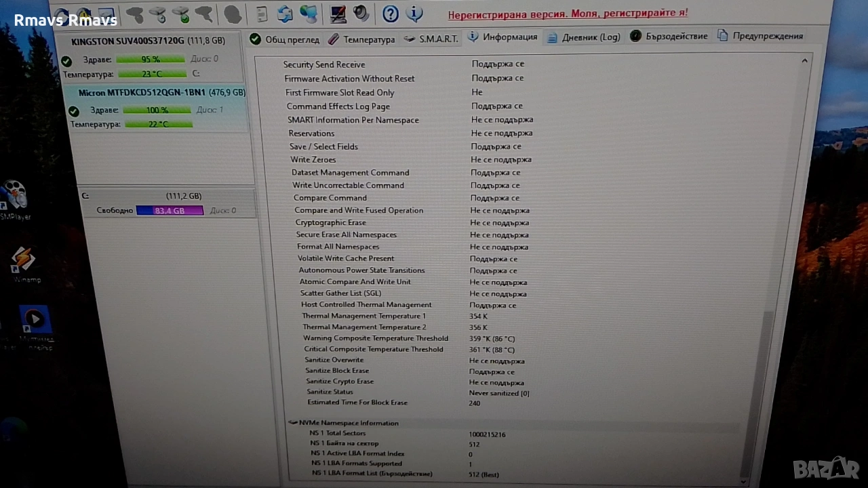The width and height of the screenshot is (868, 488).
Task: Open the report document toolbar icon
Action: pyautogui.click(x=262, y=14)
